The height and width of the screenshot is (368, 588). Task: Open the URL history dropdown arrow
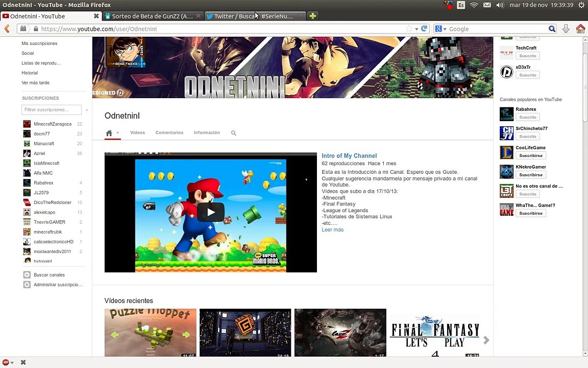click(416, 29)
